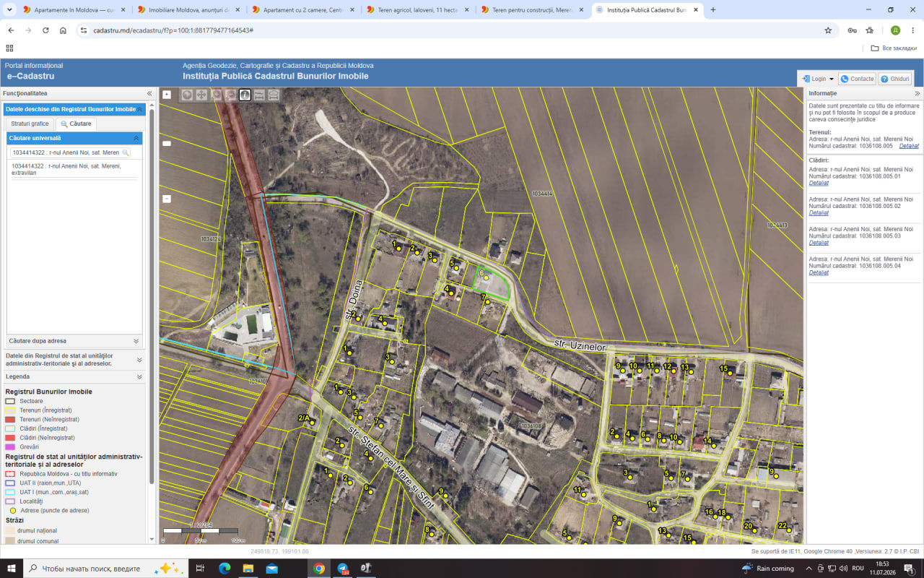Screen dimensions: 924x578
Task: Open Detaliat link for building 1036108.005.04
Action: click(819, 272)
